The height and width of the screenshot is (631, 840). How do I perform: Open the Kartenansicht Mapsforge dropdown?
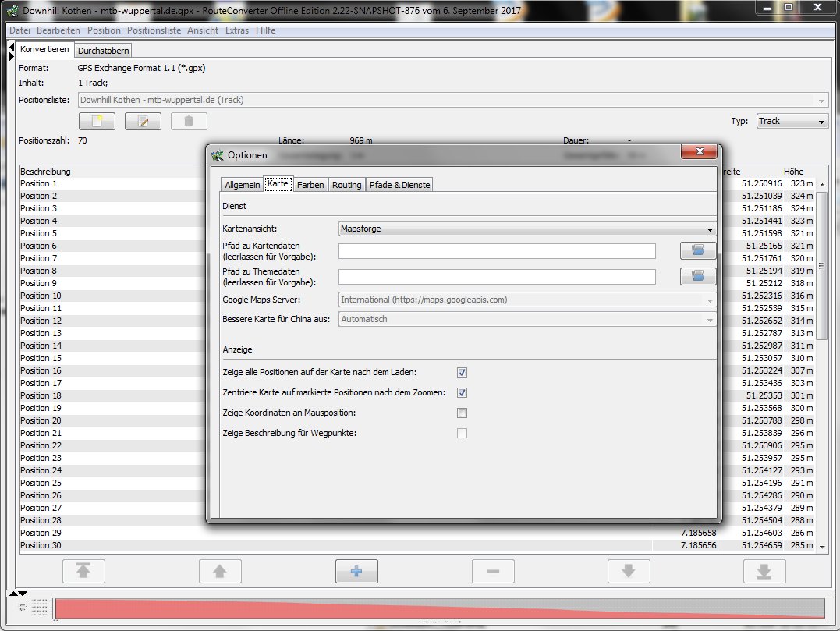[x=527, y=229]
